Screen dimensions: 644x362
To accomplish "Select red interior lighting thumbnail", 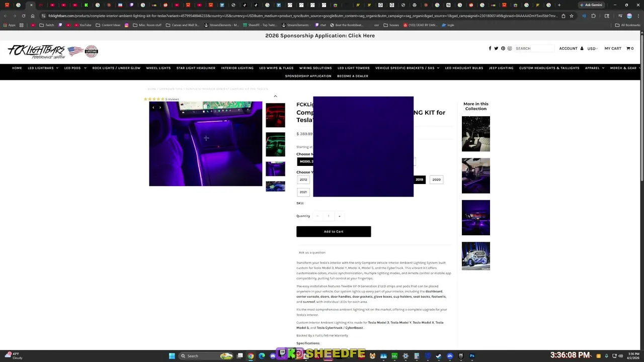I will [x=275, y=115].
